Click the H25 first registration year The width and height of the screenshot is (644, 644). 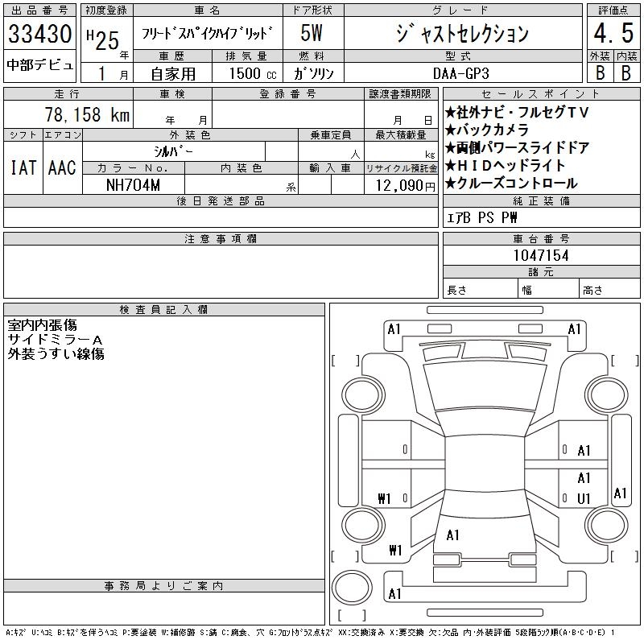point(103,39)
